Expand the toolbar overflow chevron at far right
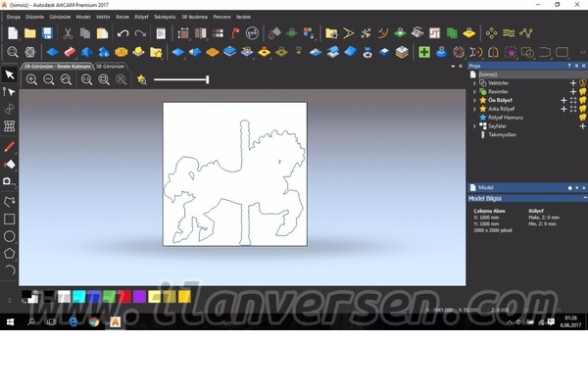Screen dimensions: 588x392 click(583, 52)
